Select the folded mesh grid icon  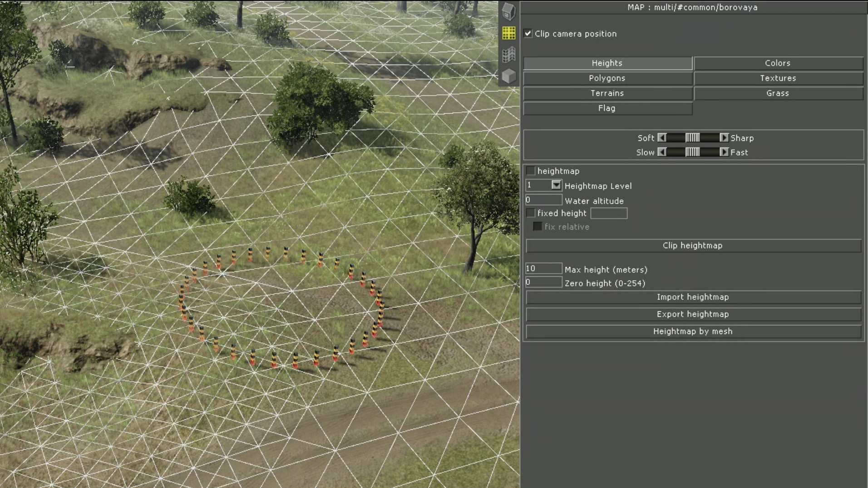click(508, 55)
